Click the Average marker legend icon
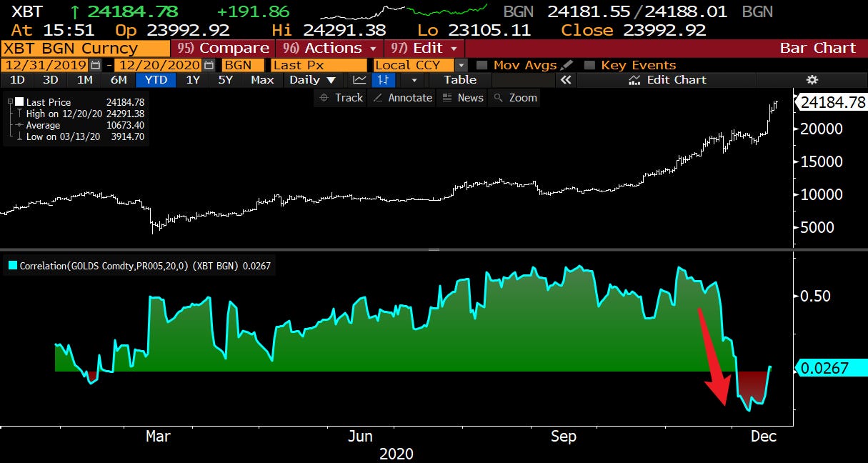 click(x=19, y=125)
